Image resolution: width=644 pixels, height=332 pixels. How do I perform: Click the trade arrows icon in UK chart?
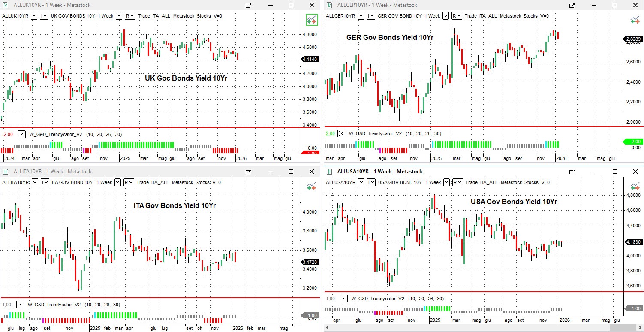point(311,20)
